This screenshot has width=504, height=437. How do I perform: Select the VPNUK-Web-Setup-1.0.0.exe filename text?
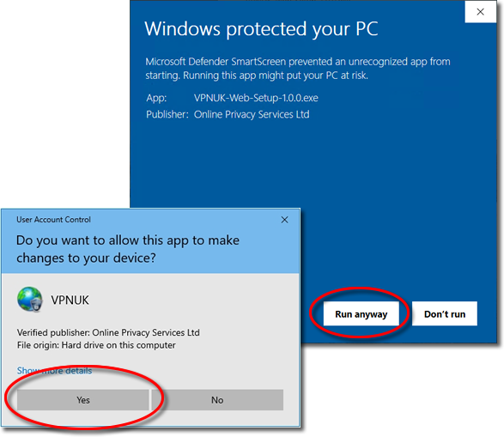coord(256,98)
